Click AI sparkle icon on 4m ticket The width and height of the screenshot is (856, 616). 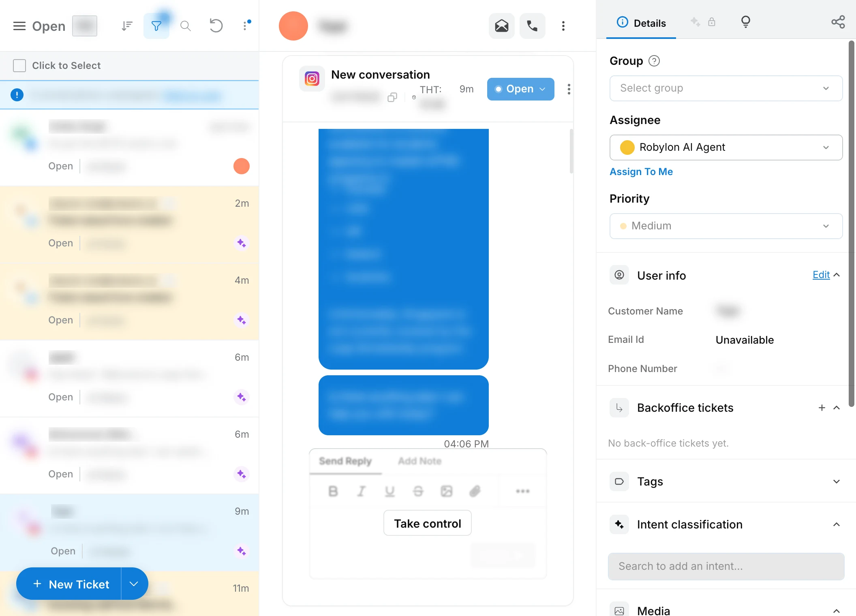241,320
